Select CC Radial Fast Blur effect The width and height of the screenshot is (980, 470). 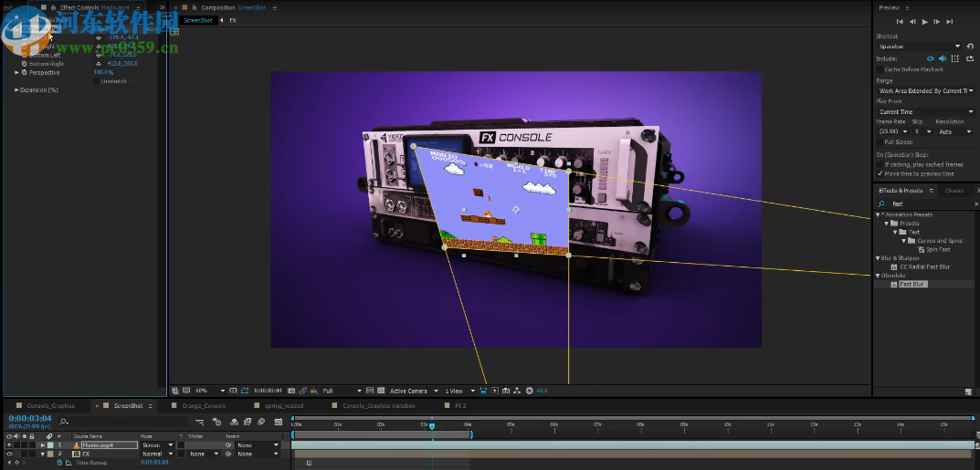pos(924,266)
